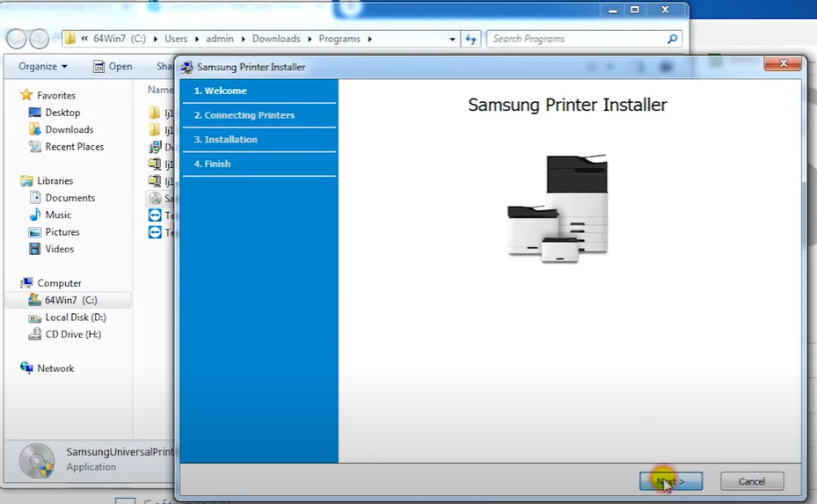Viewport: 817px width, 504px height.
Task: Open the Videos library
Action: click(60, 249)
